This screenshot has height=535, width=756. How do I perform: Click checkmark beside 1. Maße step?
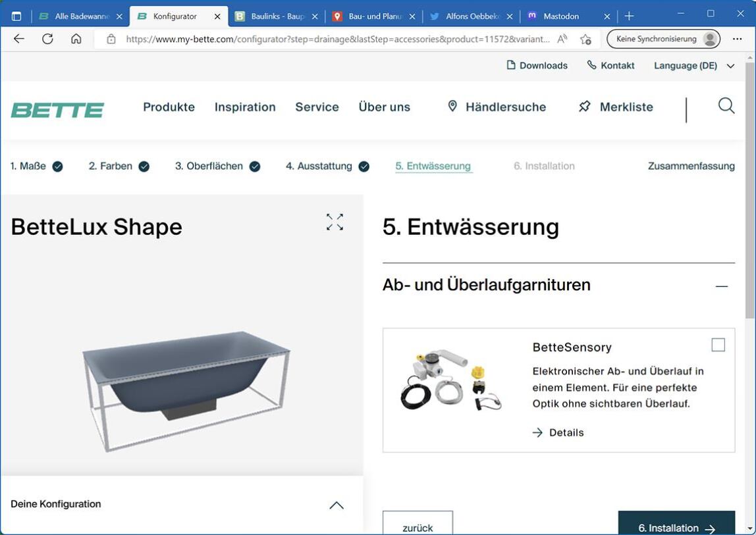click(x=57, y=166)
